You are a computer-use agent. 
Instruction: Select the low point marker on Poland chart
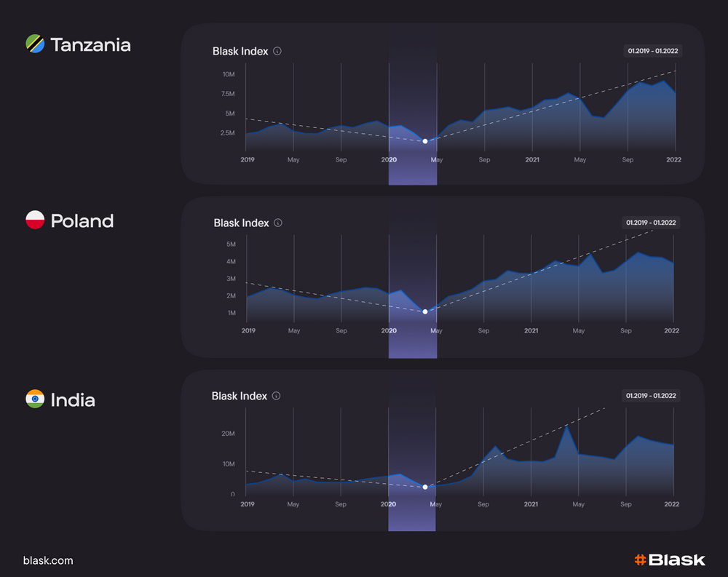click(425, 311)
